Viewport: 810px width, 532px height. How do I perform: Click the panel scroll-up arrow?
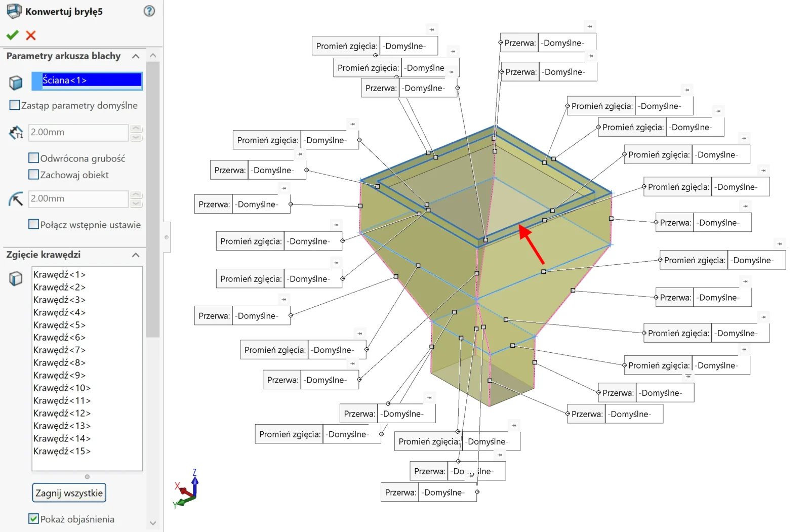point(153,55)
